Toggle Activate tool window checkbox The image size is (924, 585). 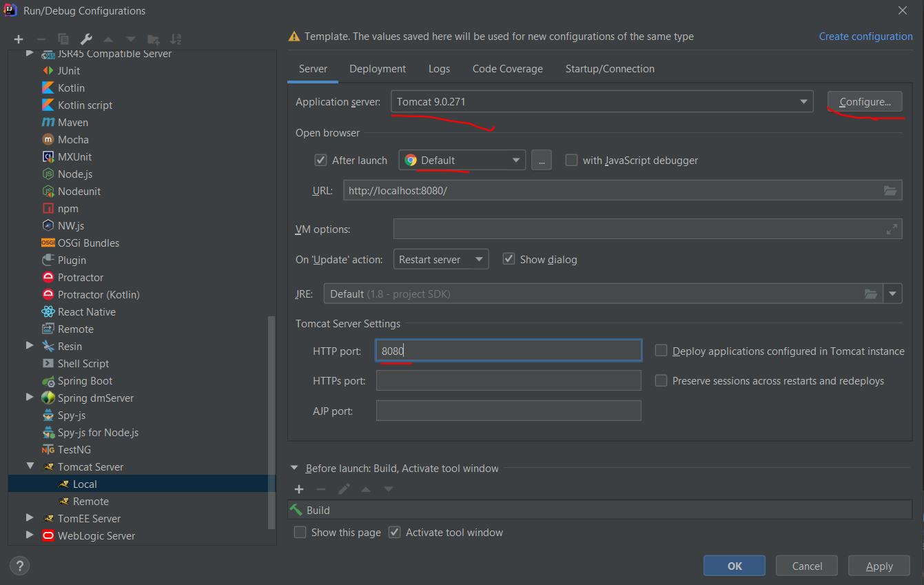point(394,532)
